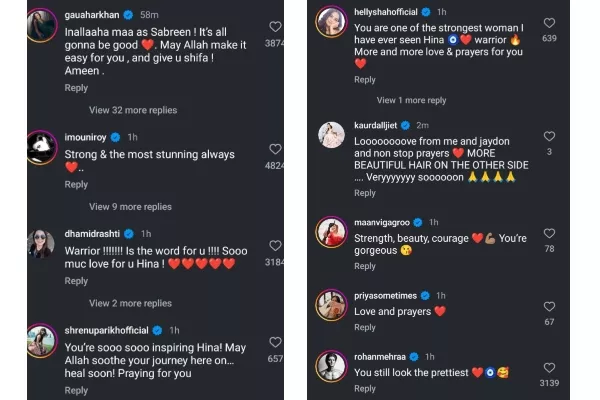The image size is (600, 400).
Task: Open maanvigagroo's profile picture
Action: point(331,232)
